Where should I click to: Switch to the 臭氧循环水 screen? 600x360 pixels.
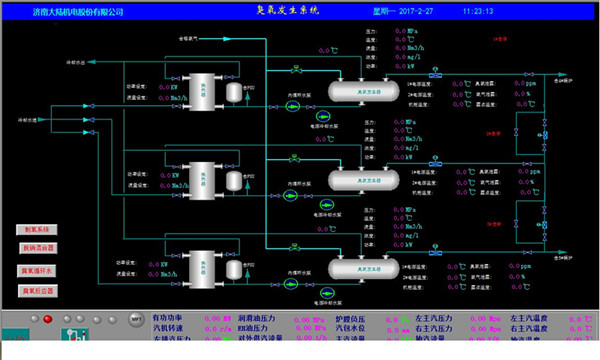click(x=36, y=271)
